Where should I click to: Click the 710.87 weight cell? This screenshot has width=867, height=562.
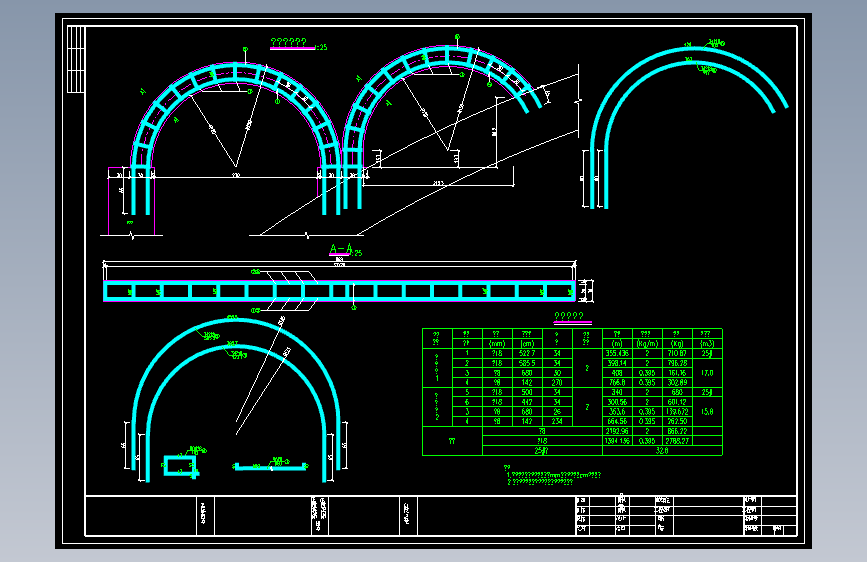(x=677, y=353)
